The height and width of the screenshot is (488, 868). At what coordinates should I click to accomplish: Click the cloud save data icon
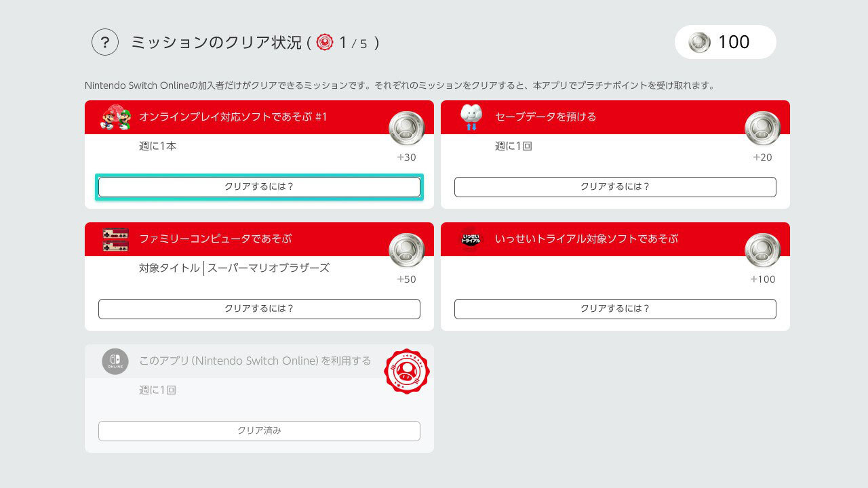(471, 117)
